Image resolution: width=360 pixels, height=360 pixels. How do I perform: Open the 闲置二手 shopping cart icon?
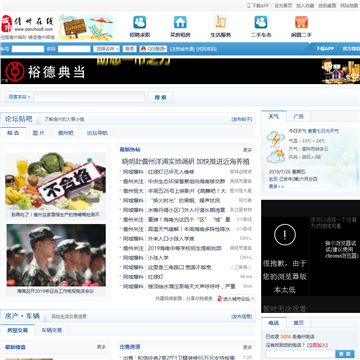coord(301,22)
